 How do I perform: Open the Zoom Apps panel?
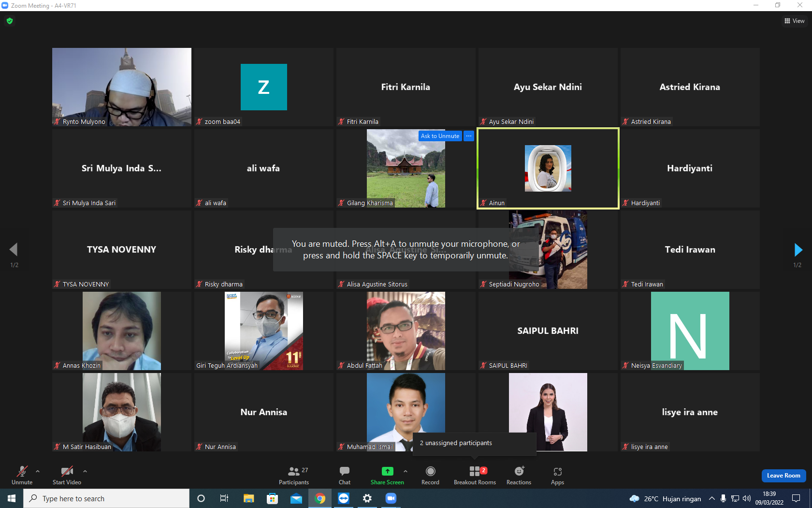coord(557,476)
